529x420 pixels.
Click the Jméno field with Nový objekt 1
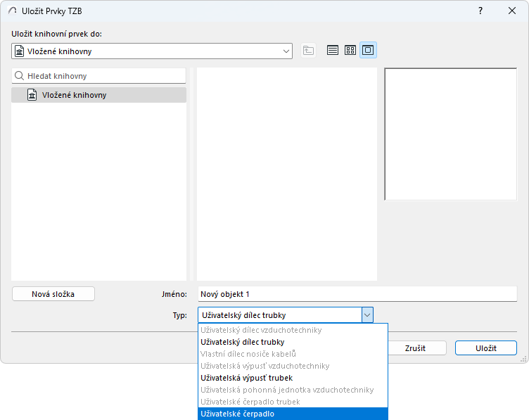click(x=357, y=294)
